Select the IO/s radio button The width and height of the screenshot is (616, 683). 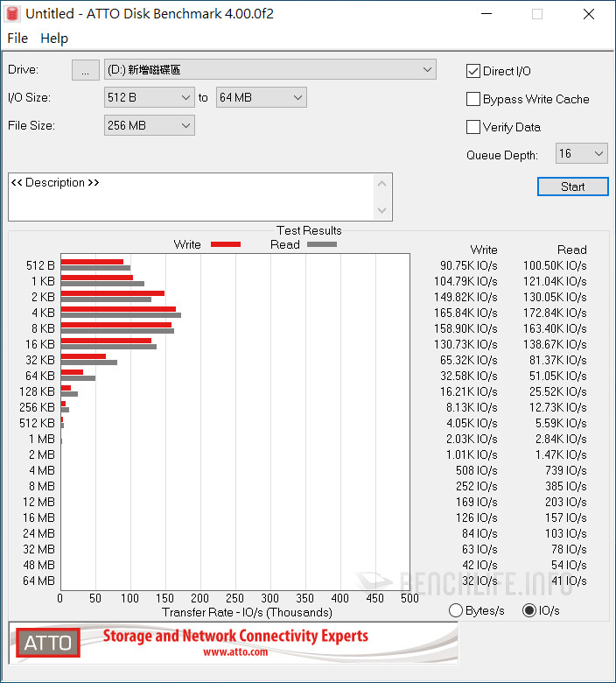[x=528, y=610]
